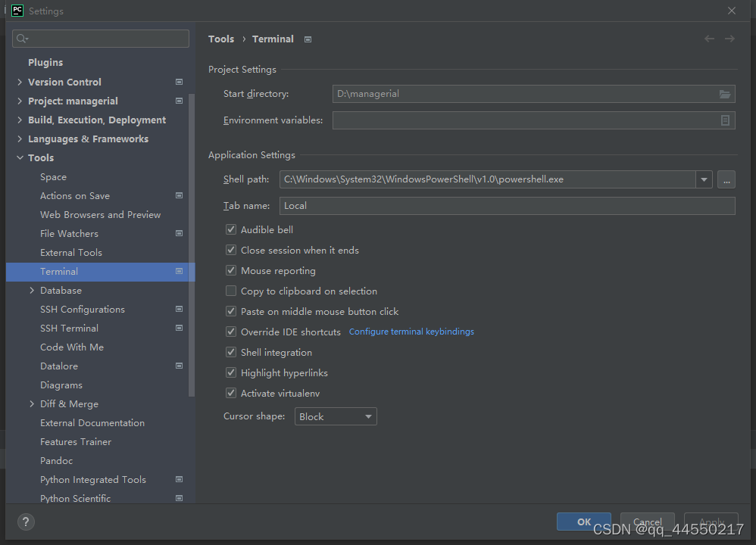This screenshot has height=545, width=756.
Task: Expand the Diff & Merge subsection
Action: click(32, 403)
